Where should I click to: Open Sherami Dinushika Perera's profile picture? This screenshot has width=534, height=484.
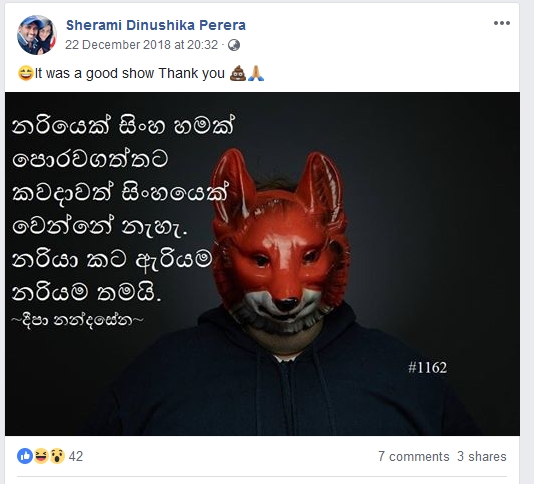[37, 35]
